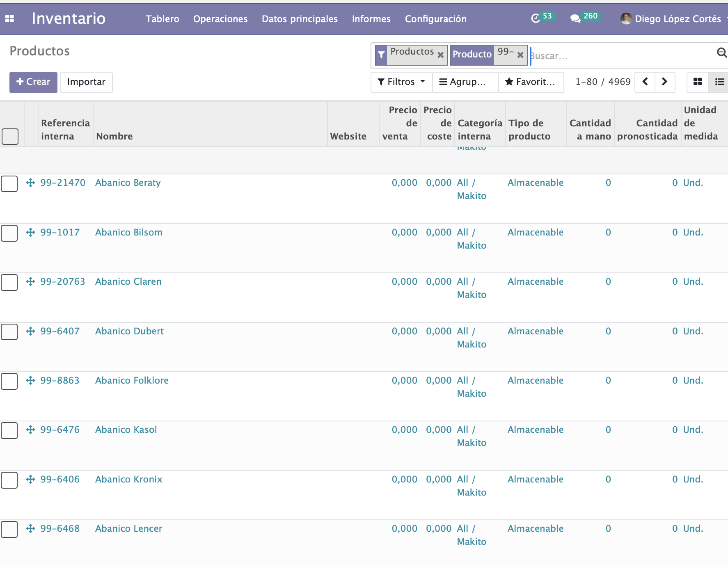Open the Operaciones menu
Screen dimensions: 728x567
[x=220, y=19]
